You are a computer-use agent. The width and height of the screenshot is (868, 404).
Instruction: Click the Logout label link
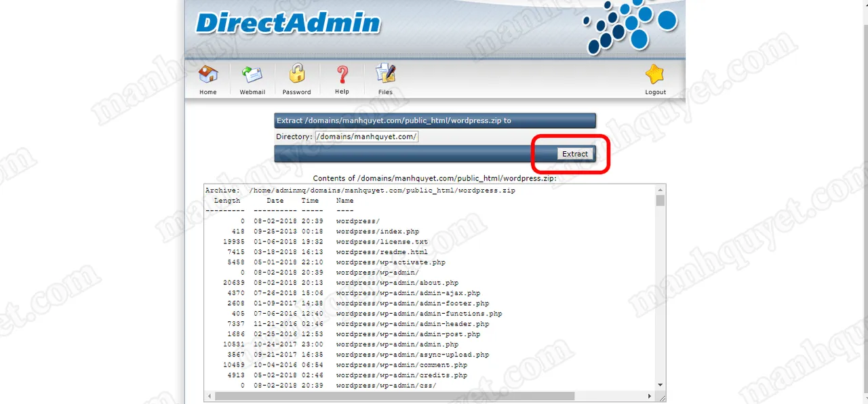click(655, 92)
